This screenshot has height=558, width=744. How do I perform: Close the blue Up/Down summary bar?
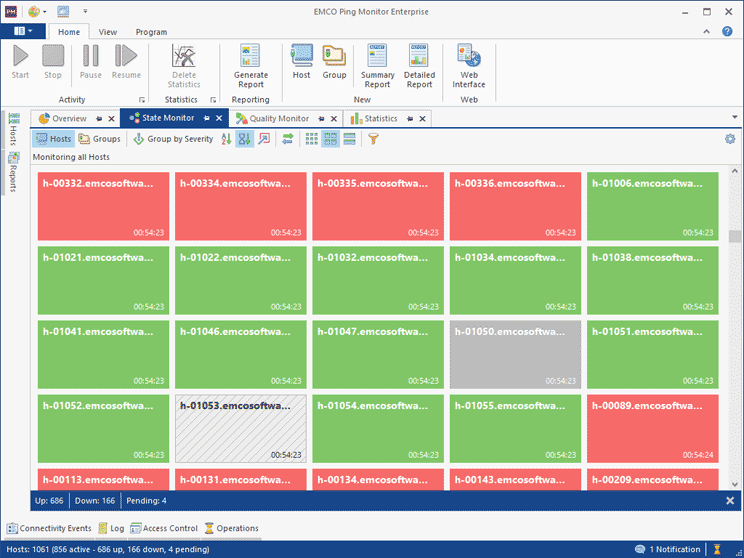(x=730, y=501)
